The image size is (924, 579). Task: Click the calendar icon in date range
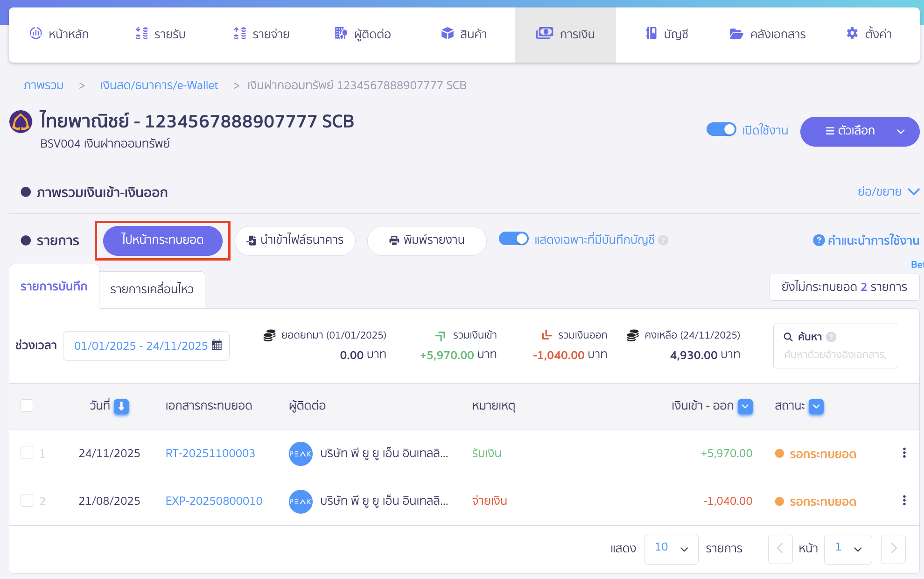click(x=217, y=345)
